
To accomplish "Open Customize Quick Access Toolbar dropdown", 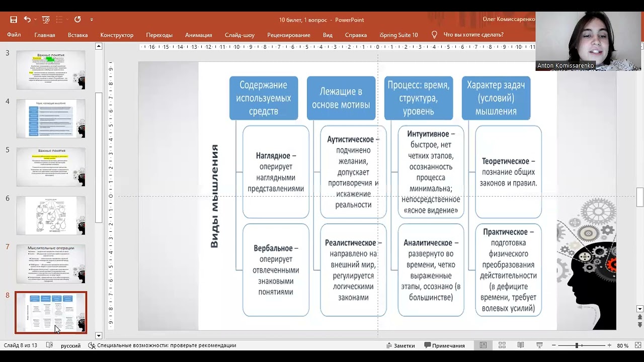I will click(92, 20).
